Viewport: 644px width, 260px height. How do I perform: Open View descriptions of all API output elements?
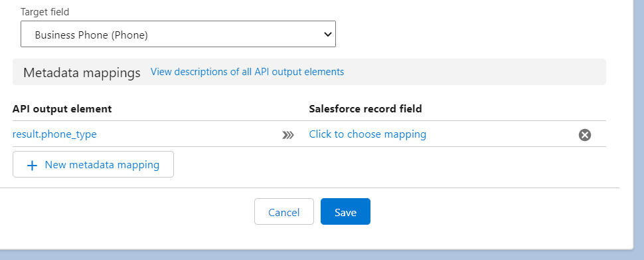pos(247,72)
